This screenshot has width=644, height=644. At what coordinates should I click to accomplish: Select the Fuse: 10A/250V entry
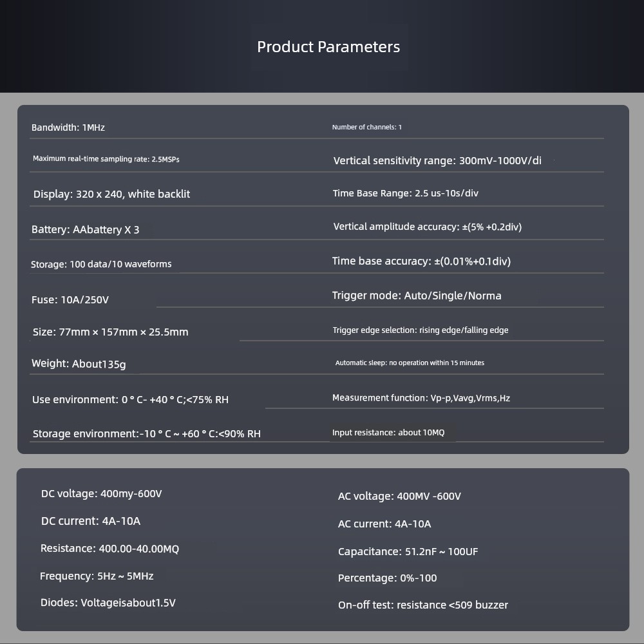(x=70, y=300)
